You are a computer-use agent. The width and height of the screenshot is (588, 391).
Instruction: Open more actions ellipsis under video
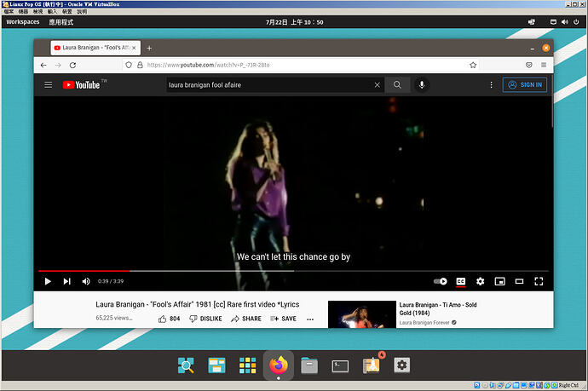[310, 319]
